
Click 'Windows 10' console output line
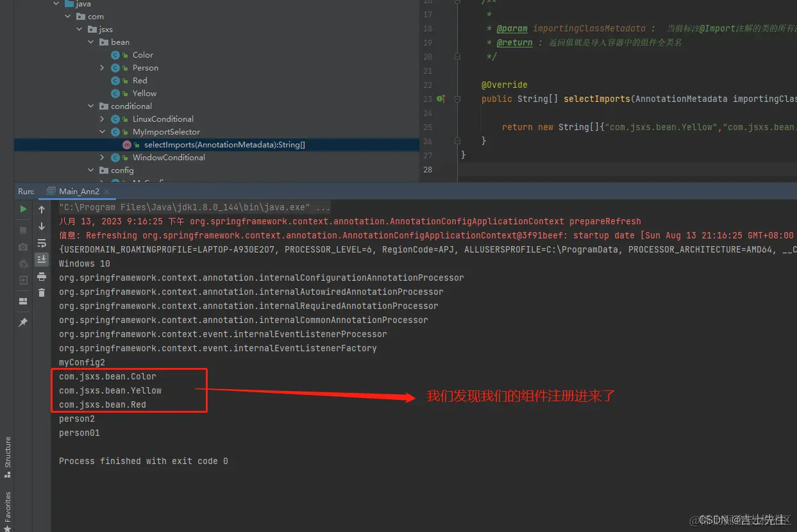click(x=85, y=263)
